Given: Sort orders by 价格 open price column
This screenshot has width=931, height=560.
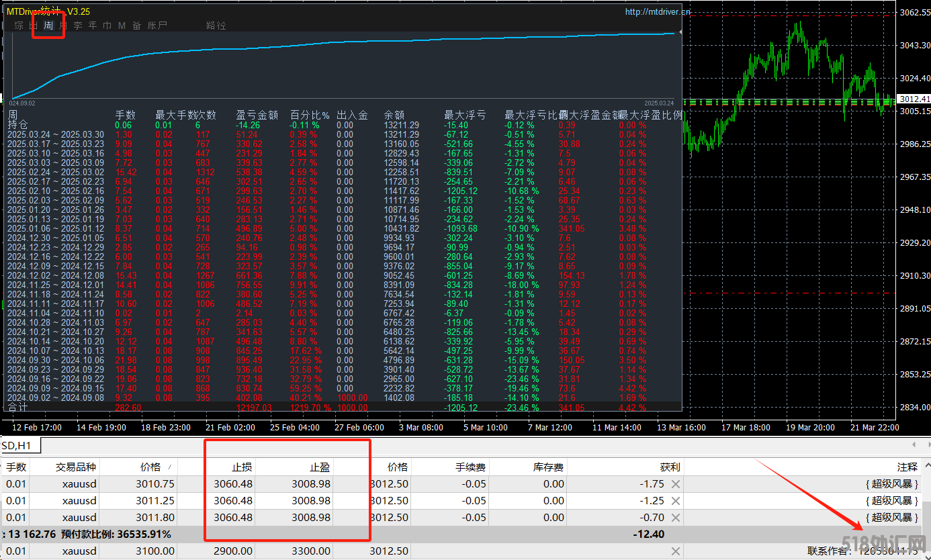Looking at the screenshot, I should coord(150,467).
